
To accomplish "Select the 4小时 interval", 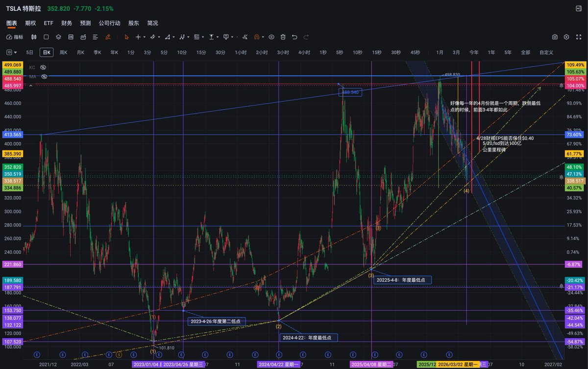I will (304, 52).
